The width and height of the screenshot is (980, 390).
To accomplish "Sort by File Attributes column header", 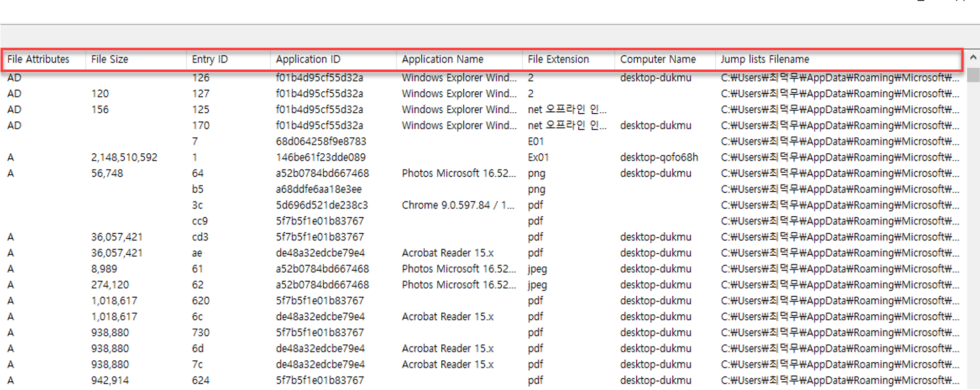I will 38,59.
